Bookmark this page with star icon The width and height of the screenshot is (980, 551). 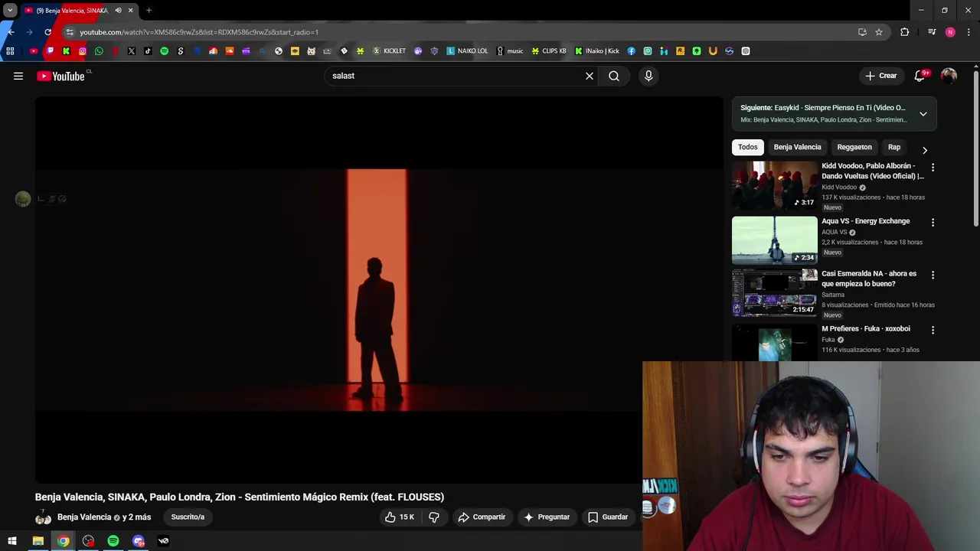pos(879,32)
